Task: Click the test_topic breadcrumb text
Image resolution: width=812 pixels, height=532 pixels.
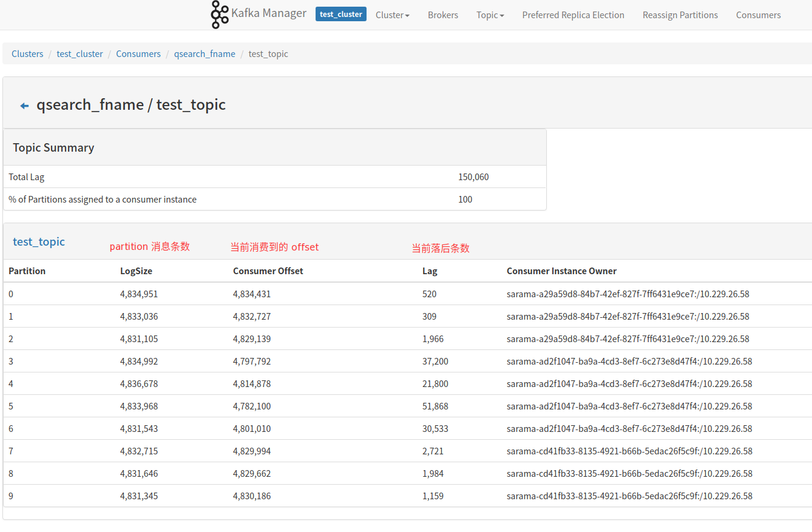Action: coord(268,54)
